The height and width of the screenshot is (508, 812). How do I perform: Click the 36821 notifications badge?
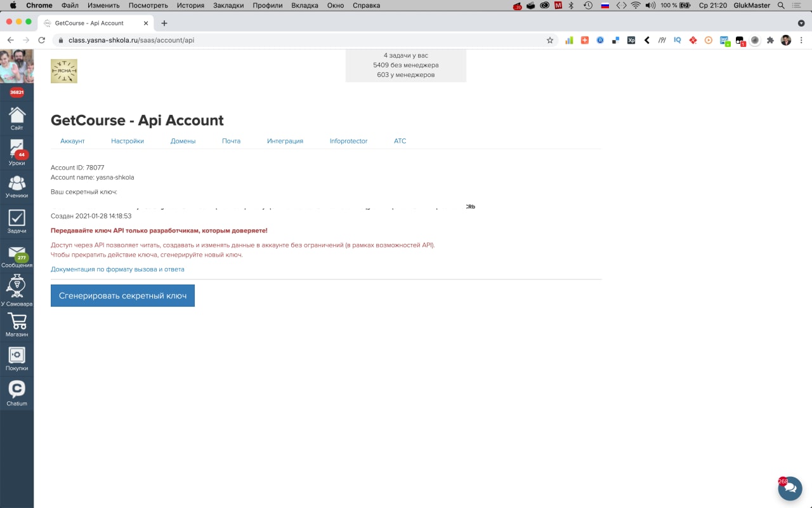(x=16, y=92)
